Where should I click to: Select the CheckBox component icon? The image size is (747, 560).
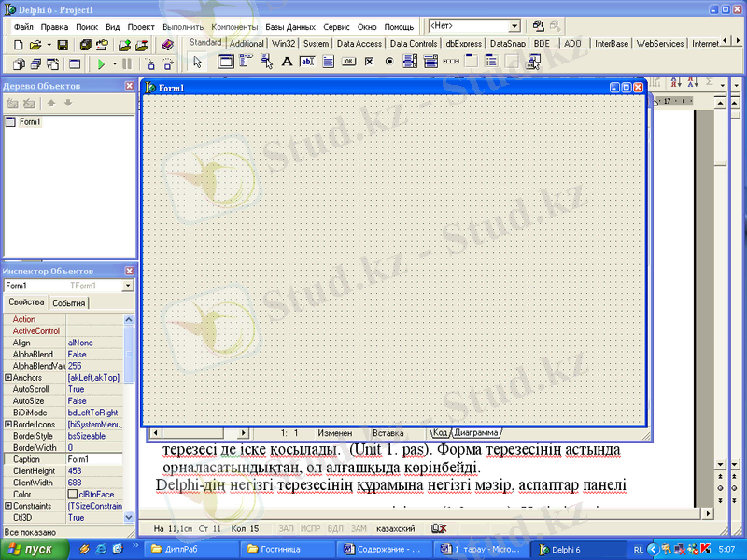pyautogui.click(x=369, y=62)
